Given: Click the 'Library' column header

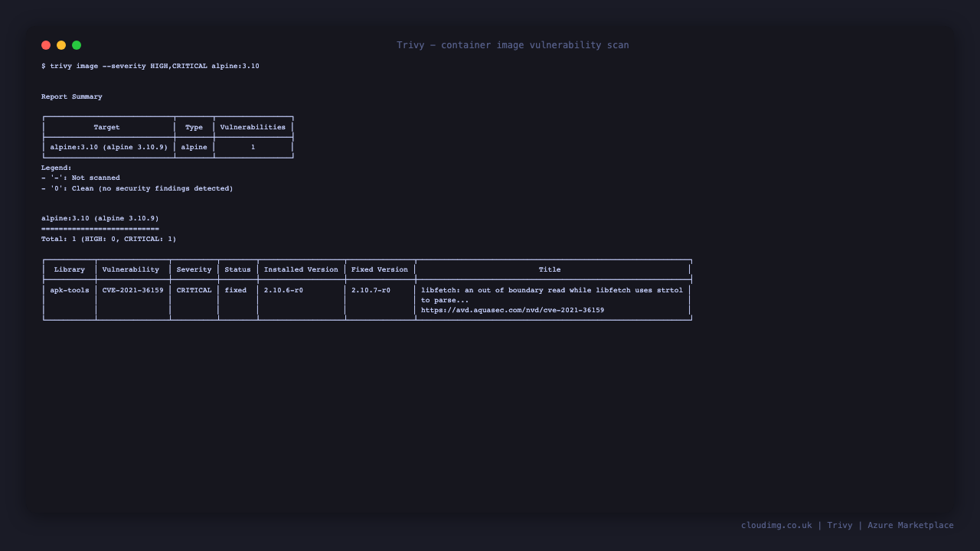Looking at the screenshot, I should pos(70,269).
